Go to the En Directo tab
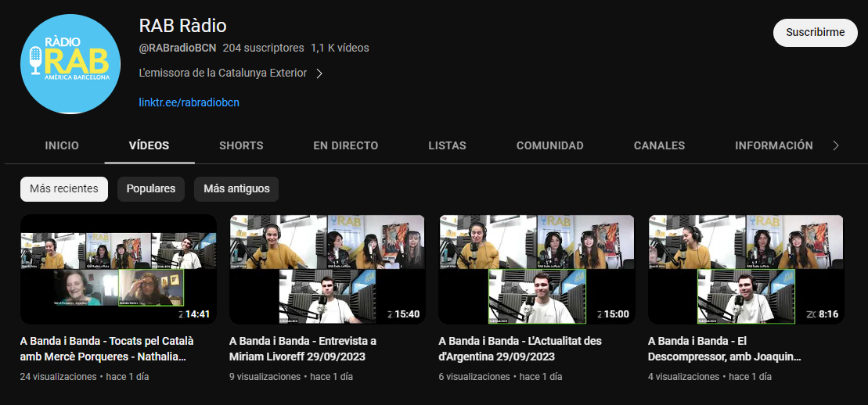The width and height of the screenshot is (868, 405). (345, 145)
